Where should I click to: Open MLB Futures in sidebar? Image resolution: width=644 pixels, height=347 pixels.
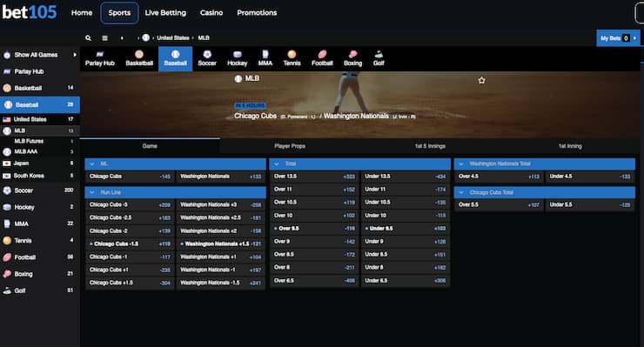pyautogui.click(x=39, y=141)
